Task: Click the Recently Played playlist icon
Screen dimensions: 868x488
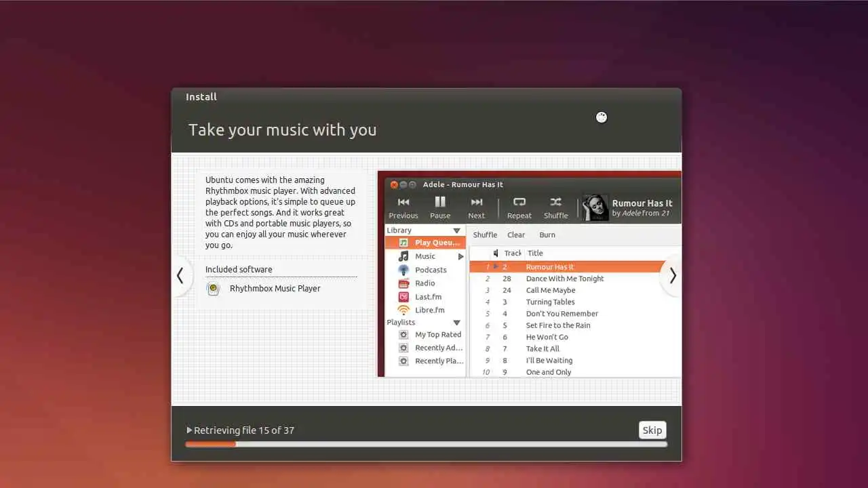Action: coord(403,361)
